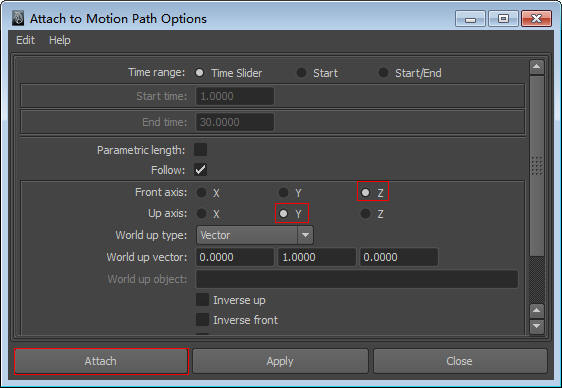This screenshot has height=388, width=562.
Task: Click World up vector Z field
Action: 399,257
